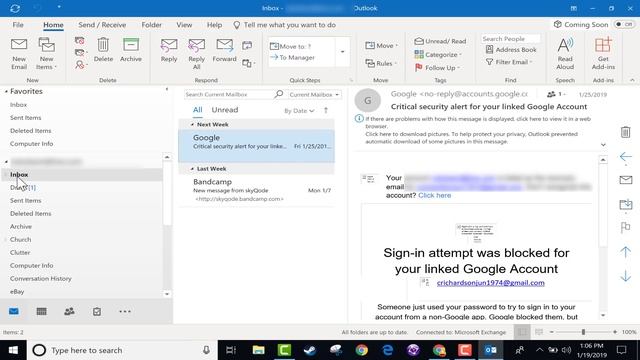Open the Categorize dropdown
This screenshot has width=640, height=360.
pyautogui.click(x=438, y=54)
